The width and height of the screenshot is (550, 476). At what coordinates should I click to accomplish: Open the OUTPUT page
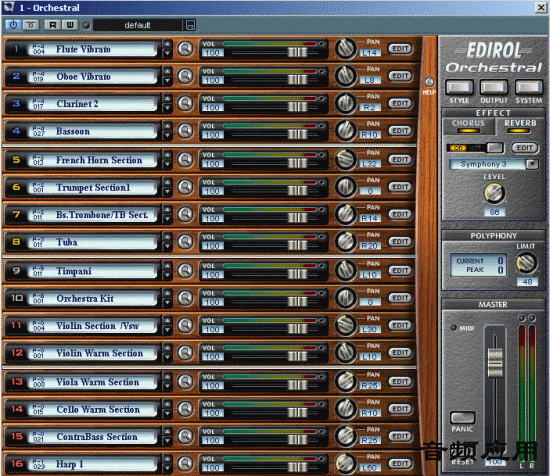coord(494,87)
